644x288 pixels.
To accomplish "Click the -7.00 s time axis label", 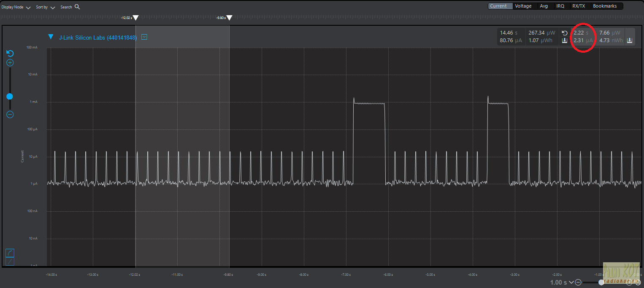I will tap(346, 275).
